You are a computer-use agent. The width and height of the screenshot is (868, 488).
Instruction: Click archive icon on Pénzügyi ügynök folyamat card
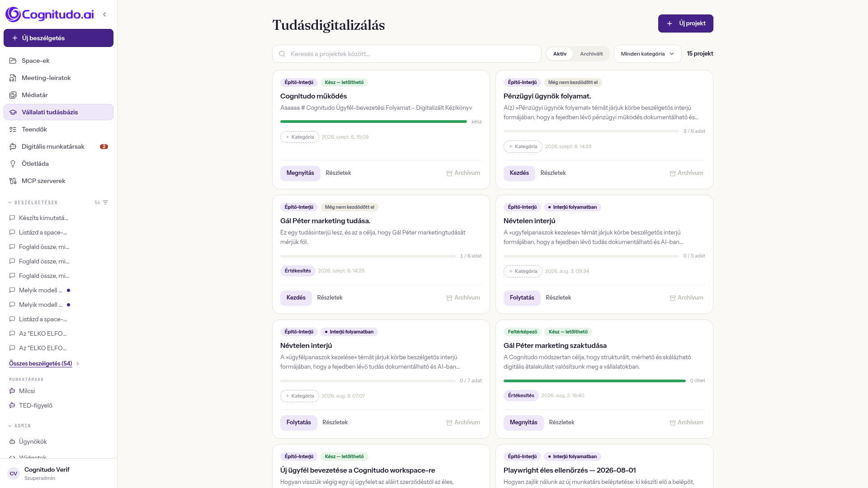pyautogui.click(x=673, y=173)
